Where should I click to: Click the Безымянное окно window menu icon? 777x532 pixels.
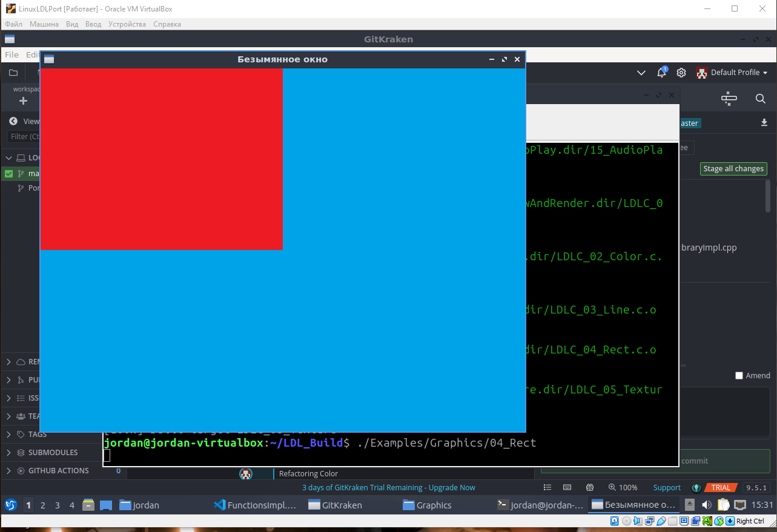click(x=49, y=59)
